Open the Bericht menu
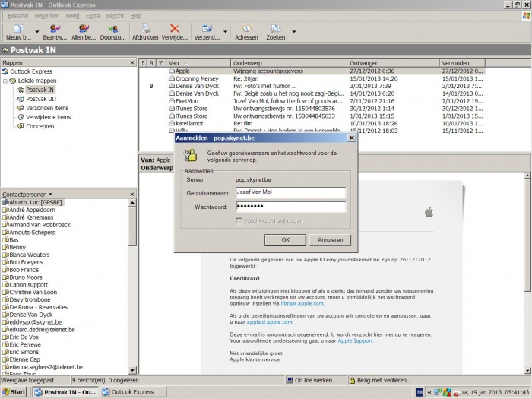The image size is (532, 399). tap(115, 15)
